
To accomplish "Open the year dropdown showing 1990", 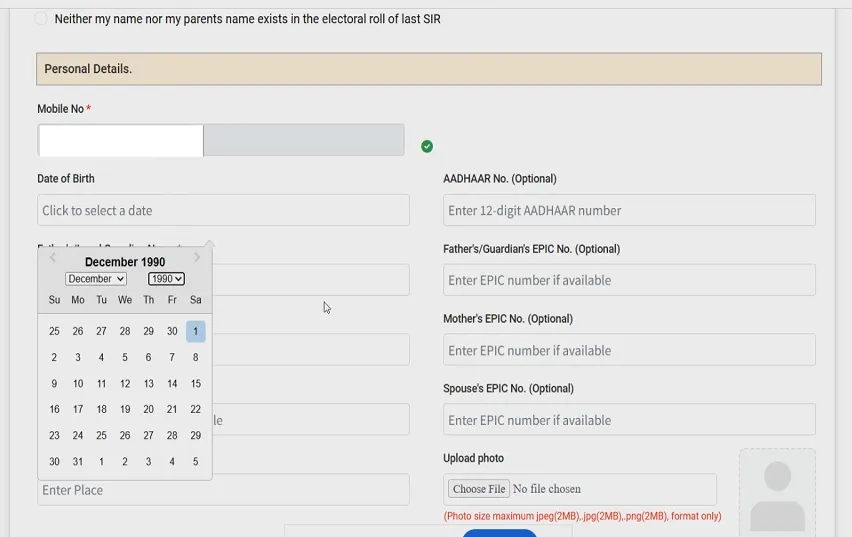I will (166, 279).
